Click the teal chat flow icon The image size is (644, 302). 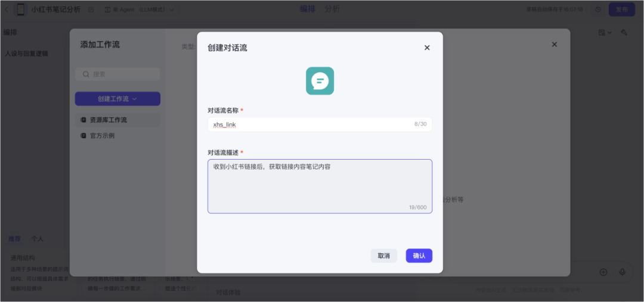point(320,81)
